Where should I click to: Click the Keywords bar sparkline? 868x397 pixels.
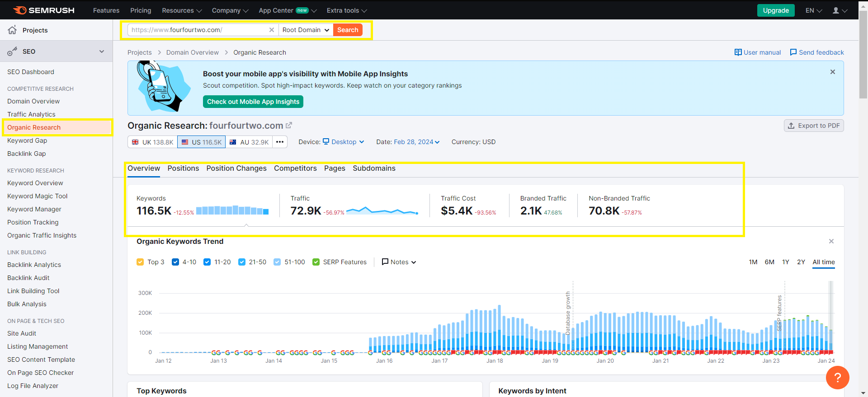(232, 210)
